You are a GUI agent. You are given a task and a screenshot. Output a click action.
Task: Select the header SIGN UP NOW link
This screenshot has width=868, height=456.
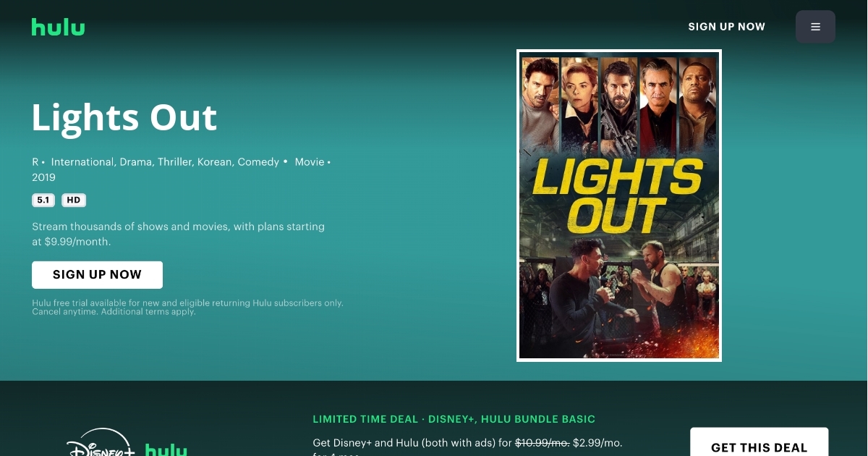coord(726,27)
